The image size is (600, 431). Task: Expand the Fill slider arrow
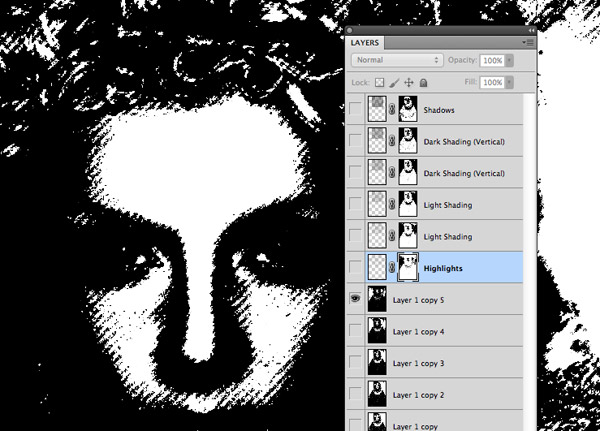(x=511, y=83)
